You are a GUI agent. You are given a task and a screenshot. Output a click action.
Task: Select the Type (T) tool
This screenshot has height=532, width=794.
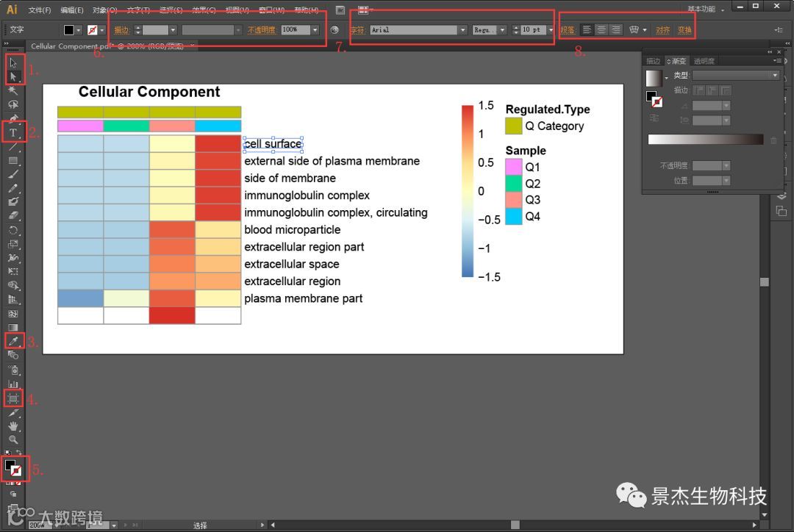tap(13, 132)
